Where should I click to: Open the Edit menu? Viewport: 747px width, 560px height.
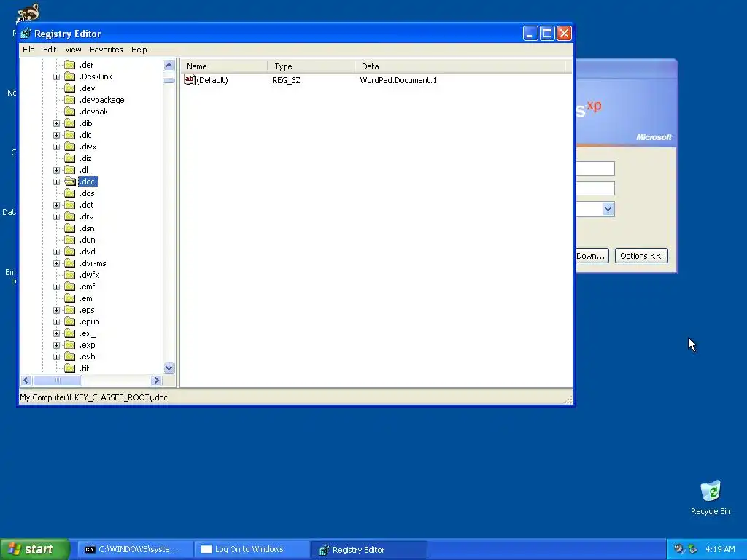click(x=50, y=50)
